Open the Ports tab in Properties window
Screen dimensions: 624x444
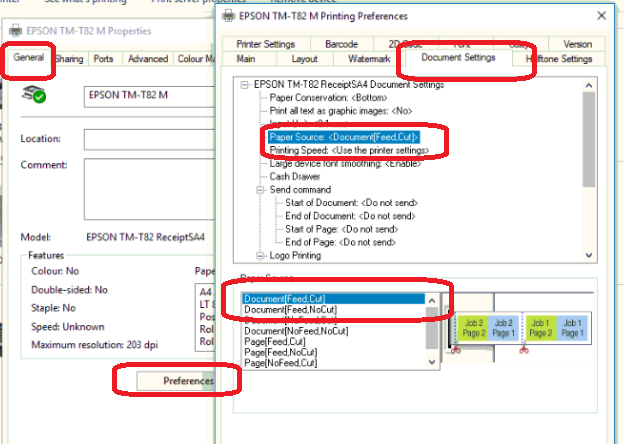pyautogui.click(x=103, y=59)
